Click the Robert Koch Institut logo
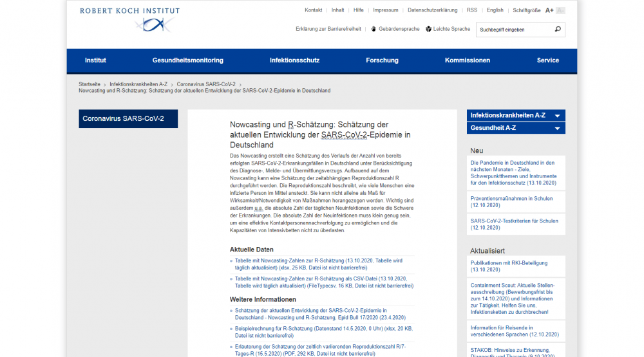The image size is (644, 357). pyautogui.click(x=129, y=19)
